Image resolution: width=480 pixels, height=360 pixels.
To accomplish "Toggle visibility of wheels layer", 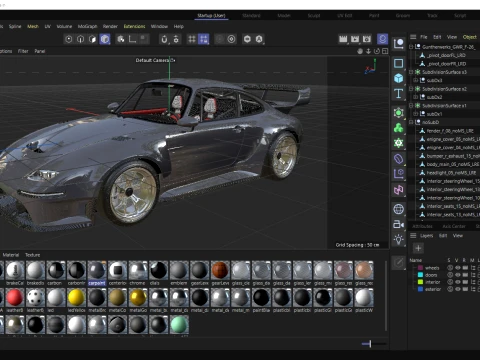I will click(458, 268).
